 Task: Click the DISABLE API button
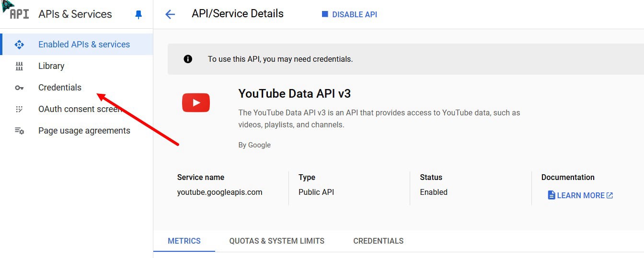[349, 14]
